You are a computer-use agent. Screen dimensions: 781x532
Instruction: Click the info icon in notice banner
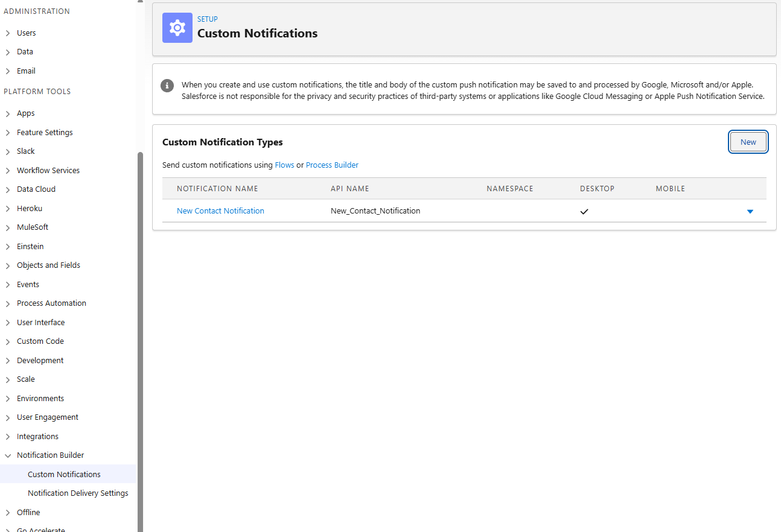[x=167, y=86]
